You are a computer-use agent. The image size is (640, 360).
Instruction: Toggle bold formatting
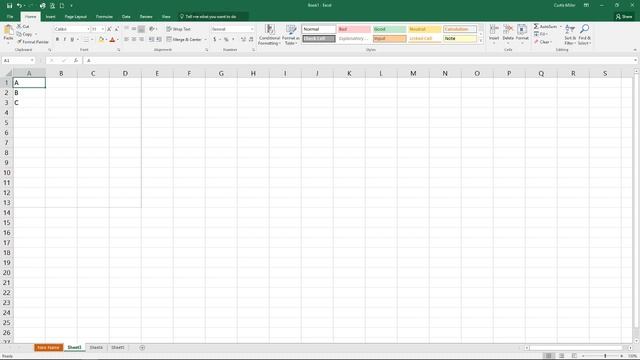57,40
